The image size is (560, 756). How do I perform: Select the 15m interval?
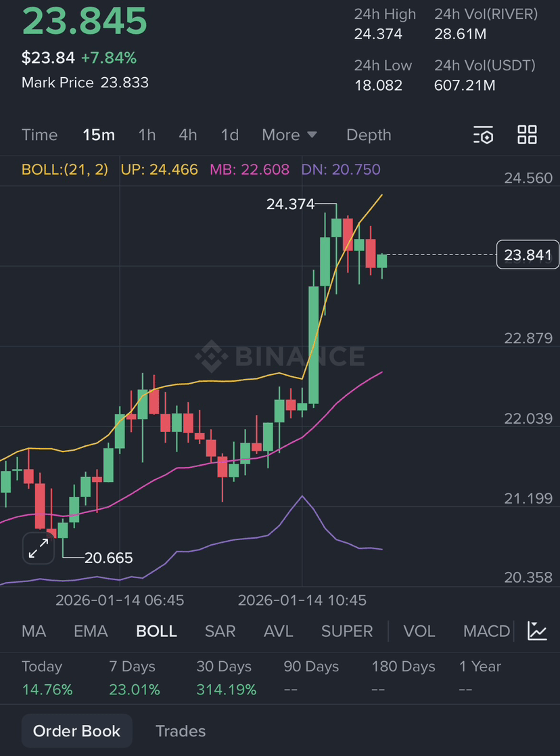pos(99,135)
